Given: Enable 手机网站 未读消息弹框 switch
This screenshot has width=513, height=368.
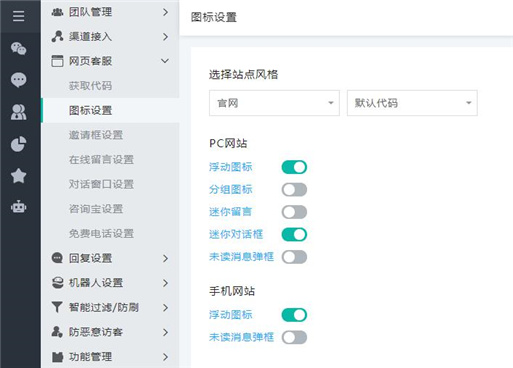Looking at the screenshot, I should click(294, 337).
